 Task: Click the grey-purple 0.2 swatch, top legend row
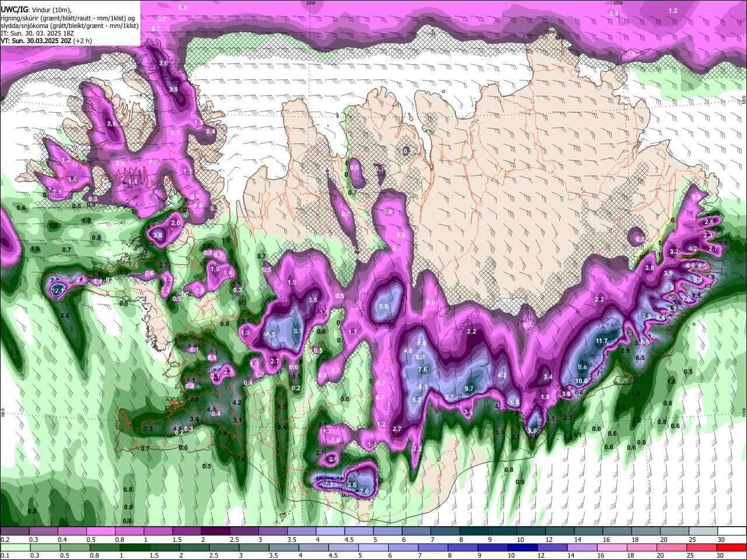point(15,531)
